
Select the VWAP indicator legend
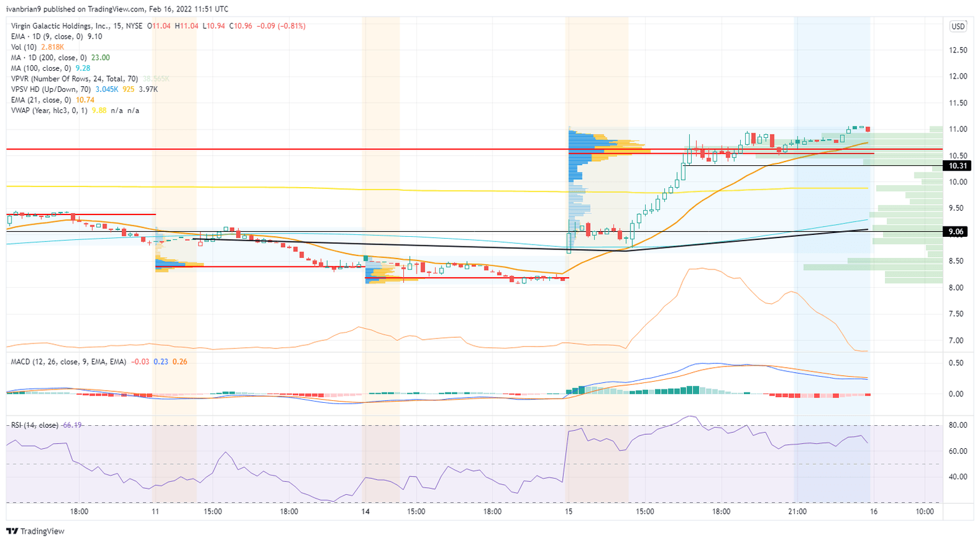[x=49, y=110]
